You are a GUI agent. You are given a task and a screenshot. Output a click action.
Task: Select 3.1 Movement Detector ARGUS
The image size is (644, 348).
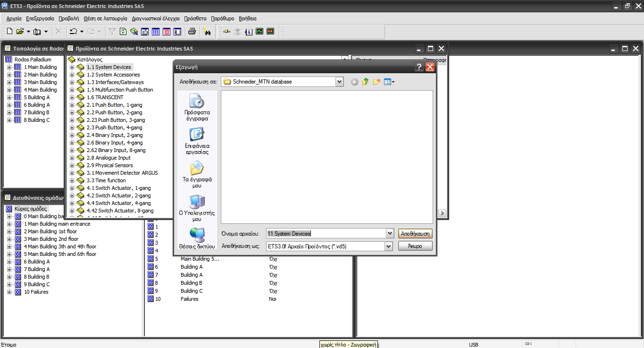point(122,173)
